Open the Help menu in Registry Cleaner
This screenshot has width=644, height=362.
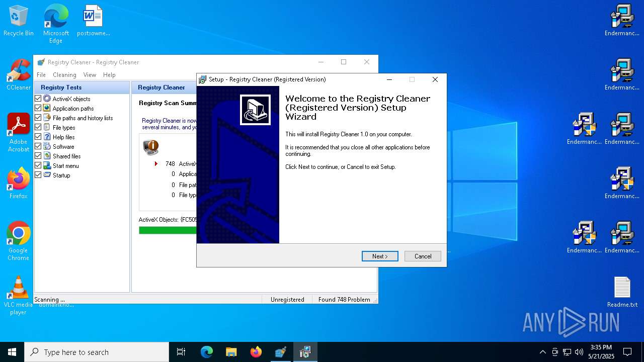[109, 75]
